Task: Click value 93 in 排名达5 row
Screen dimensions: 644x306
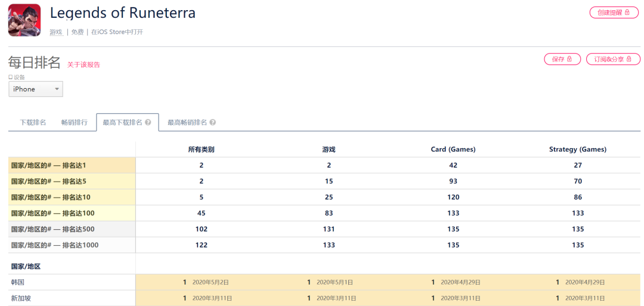Action: click(453, 182)
